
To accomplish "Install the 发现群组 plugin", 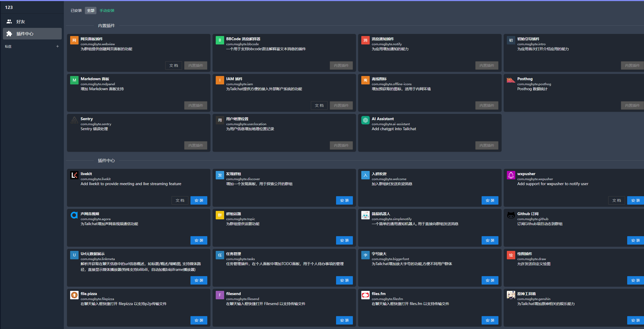I will pyautogui.click(x=344, y=200).
